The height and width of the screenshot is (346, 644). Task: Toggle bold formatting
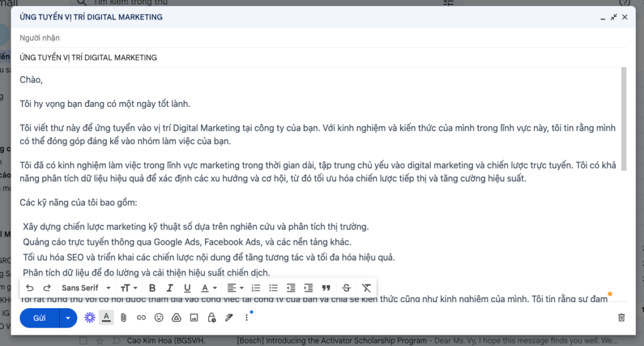click(152, 288)
